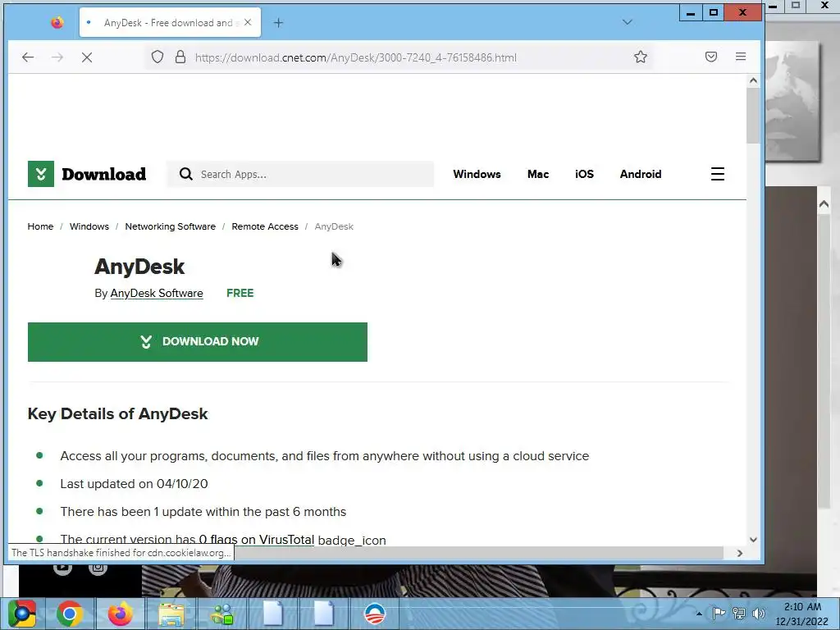Open the Save to Pocket icon
This screenshot has width=840, height=630.
[711, 57]
